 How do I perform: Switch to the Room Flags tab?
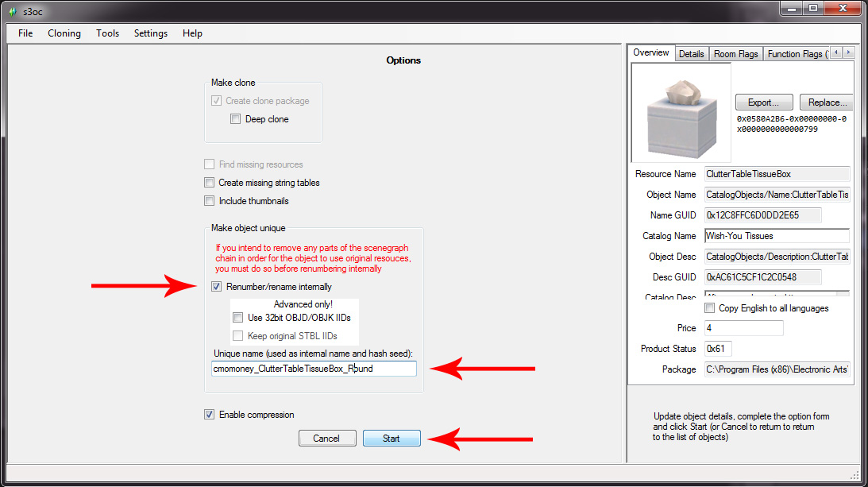[735, 54]
